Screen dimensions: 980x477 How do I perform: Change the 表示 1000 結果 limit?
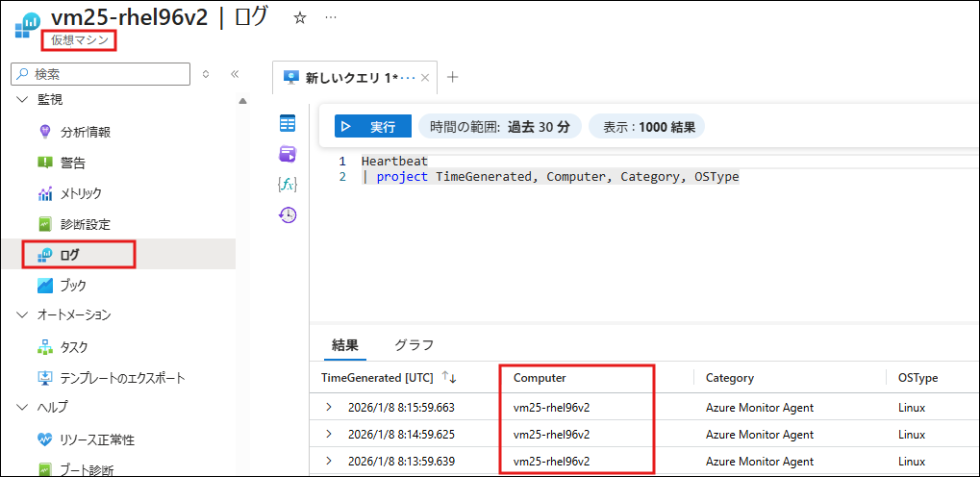click(x=646, y=126)
